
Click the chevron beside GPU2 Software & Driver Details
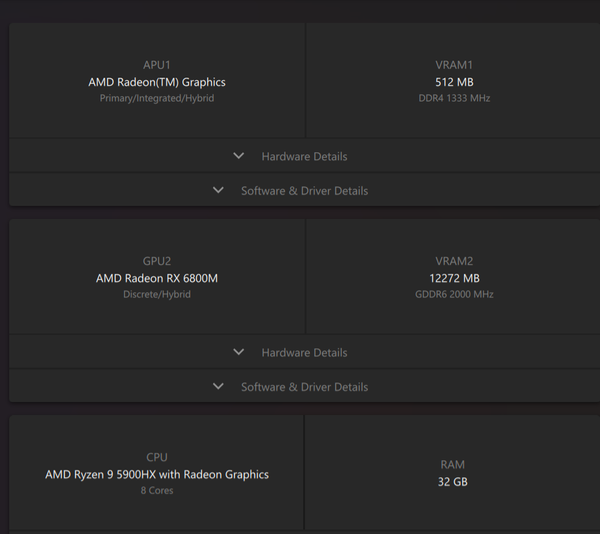[218, 386]
